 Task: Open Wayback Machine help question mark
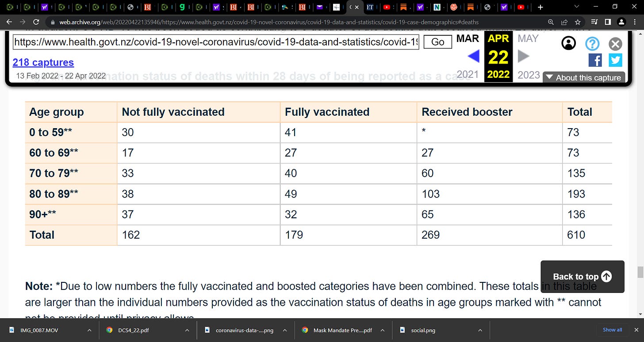click(x=592, y=43)
